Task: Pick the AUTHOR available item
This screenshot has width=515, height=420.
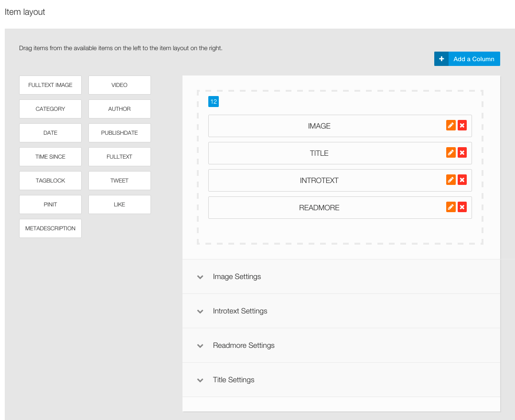Action: 119,109
